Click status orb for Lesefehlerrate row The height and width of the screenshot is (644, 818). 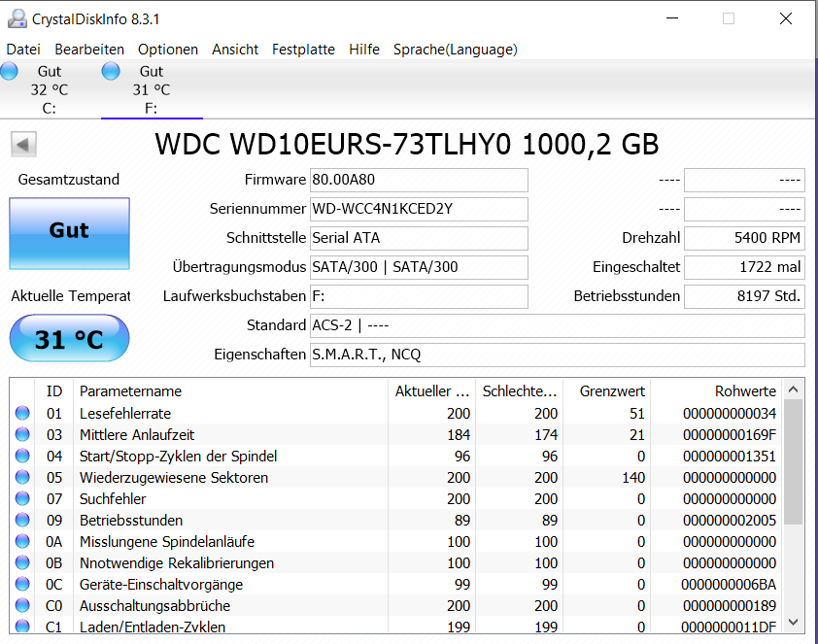[x=22, y=413]
